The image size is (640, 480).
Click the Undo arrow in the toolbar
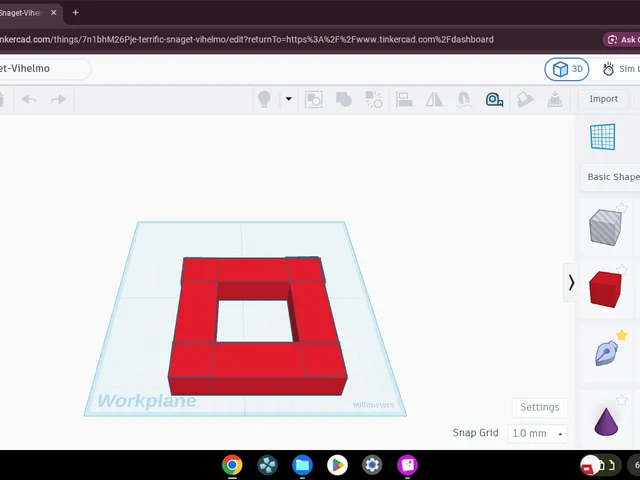29,99
